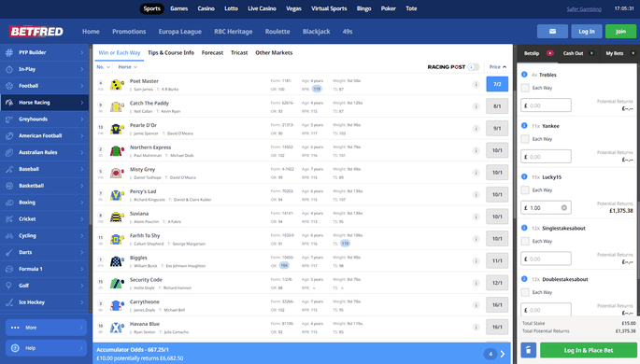The image size is (640, 364).
Task: Click the Boxing glove icon
Action: pos(9,203)
